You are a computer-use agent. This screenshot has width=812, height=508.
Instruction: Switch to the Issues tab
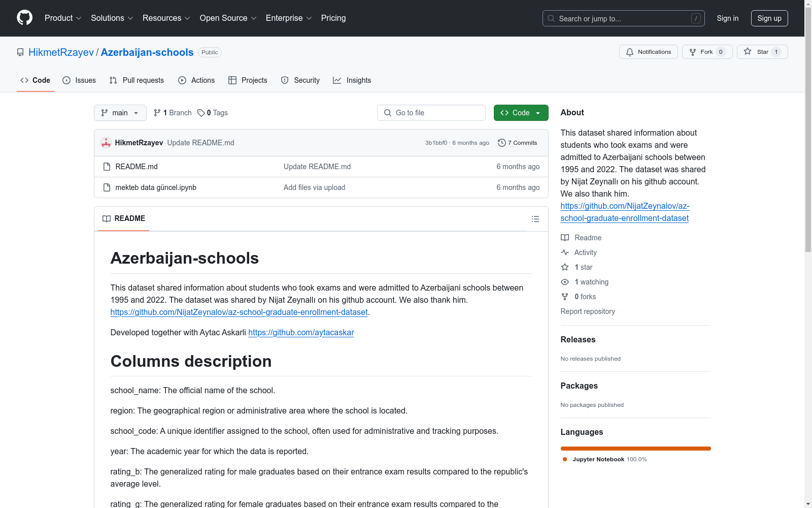pos(79,80)
